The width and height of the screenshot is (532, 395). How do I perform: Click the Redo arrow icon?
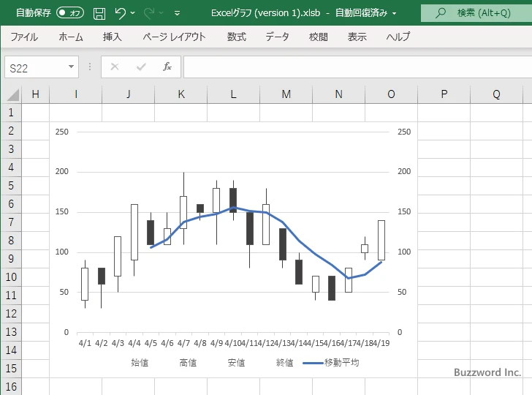pos(149,13)
